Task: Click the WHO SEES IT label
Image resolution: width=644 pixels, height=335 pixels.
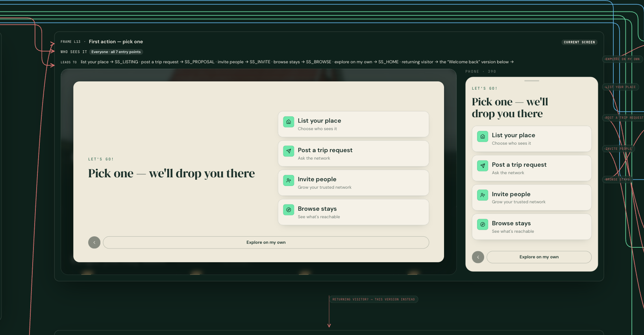Action: [74, 52]
